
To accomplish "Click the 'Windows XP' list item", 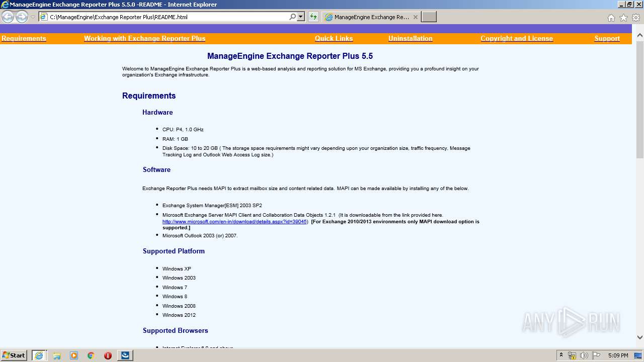I will pyautogui.click(x=177, y=269).
